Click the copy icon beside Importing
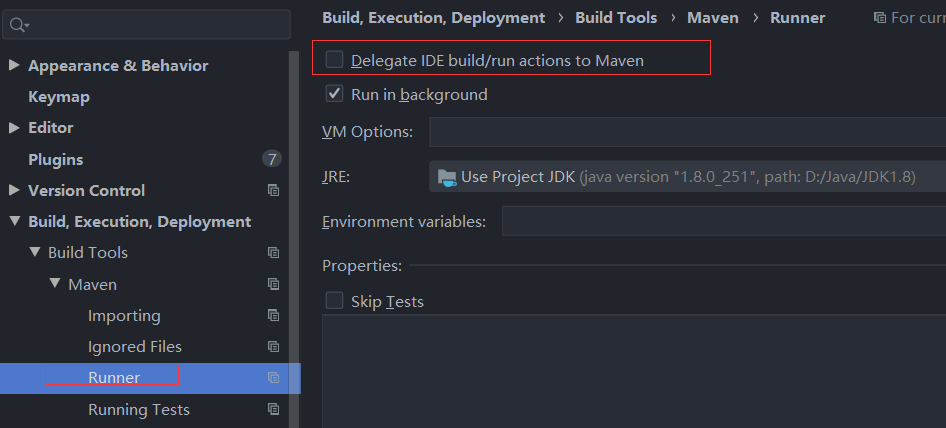This screenshot has width=946, height=428. click(273, 315)
